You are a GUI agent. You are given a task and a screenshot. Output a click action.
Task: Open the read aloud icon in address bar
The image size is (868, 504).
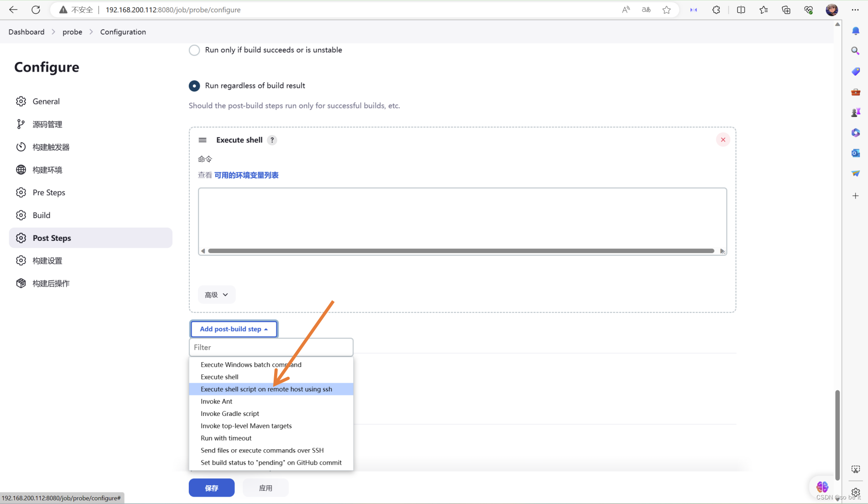pos(626,10)
